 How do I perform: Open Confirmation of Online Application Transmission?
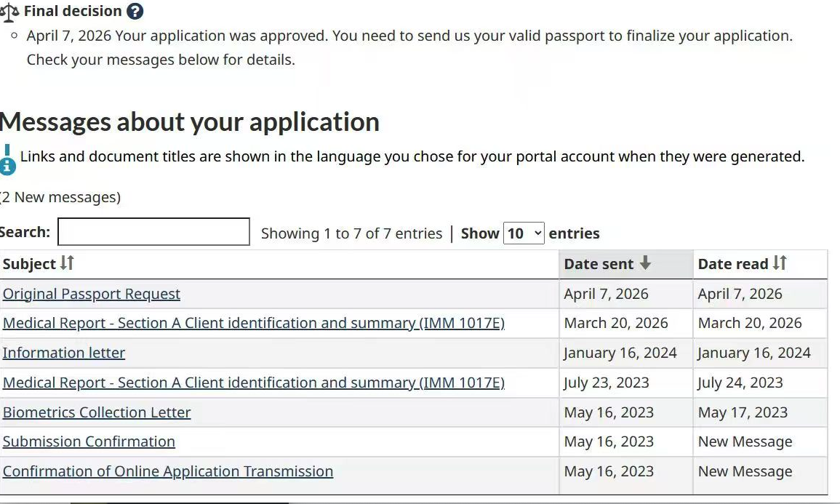click(x=168, y=471)
